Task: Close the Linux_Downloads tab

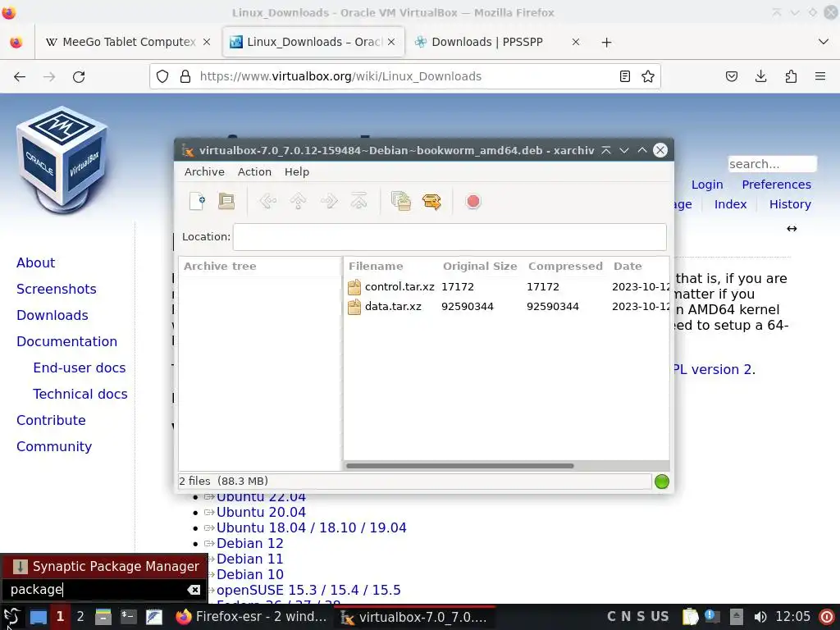Action: (391, 42)
